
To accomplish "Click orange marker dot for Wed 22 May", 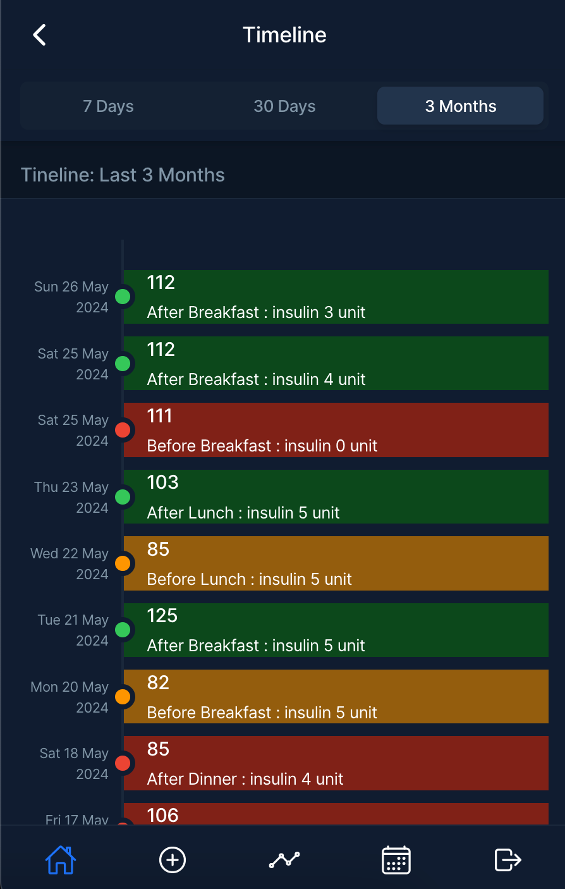I will coord(123,564).
